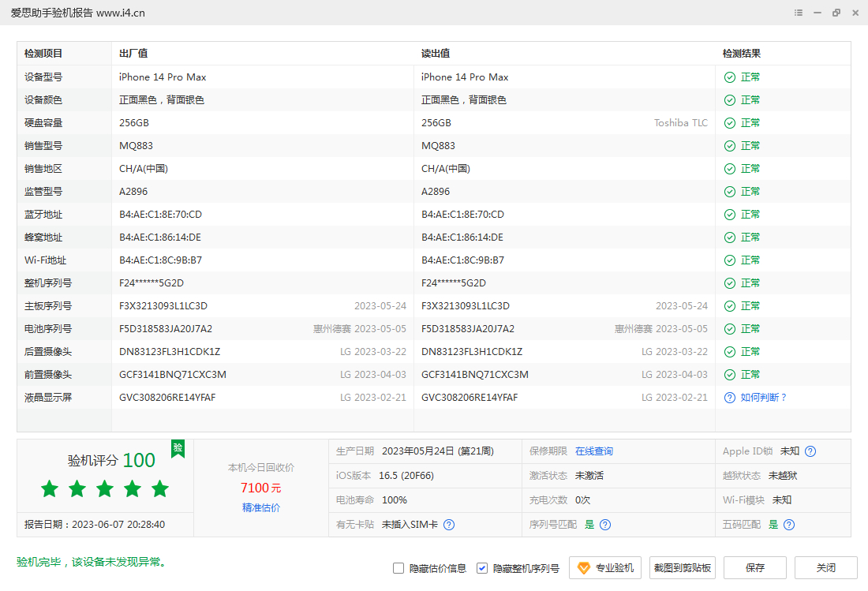Click the 检测结果 column header

pyautogui.click(x=741, y=54)
